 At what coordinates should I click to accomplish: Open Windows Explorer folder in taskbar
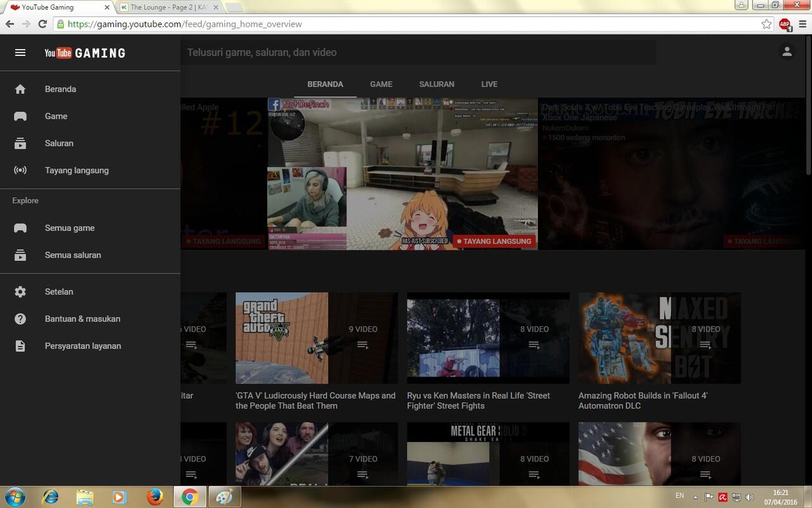84,497
